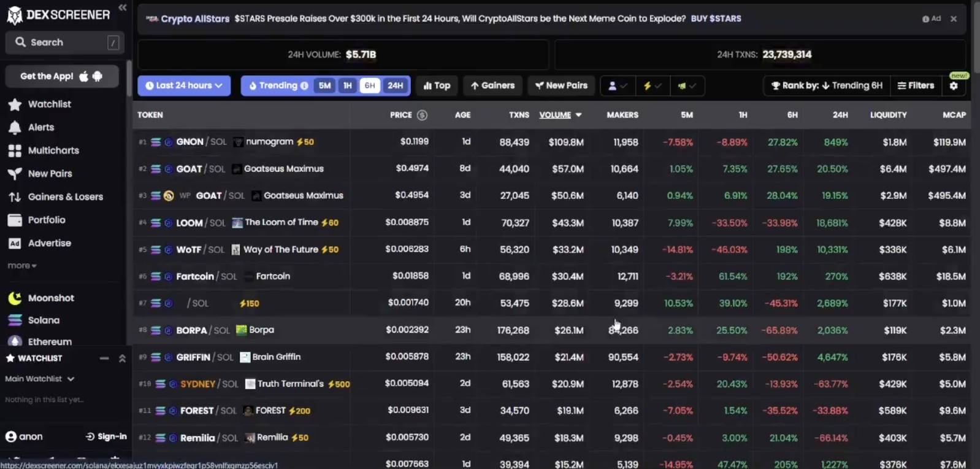Select the Gainers tab
Image resolution: width=980 pixels, height=469 pixels.
(x=492, y=86)
